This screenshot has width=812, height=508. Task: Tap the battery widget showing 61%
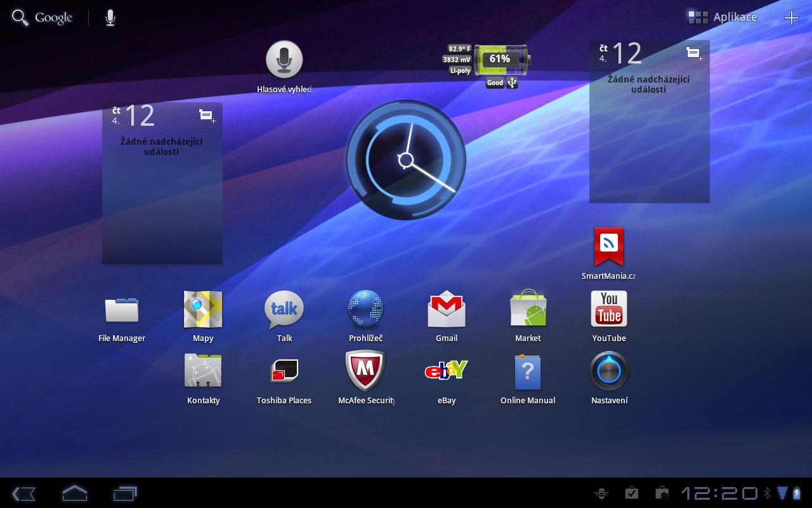click(487, 66)
